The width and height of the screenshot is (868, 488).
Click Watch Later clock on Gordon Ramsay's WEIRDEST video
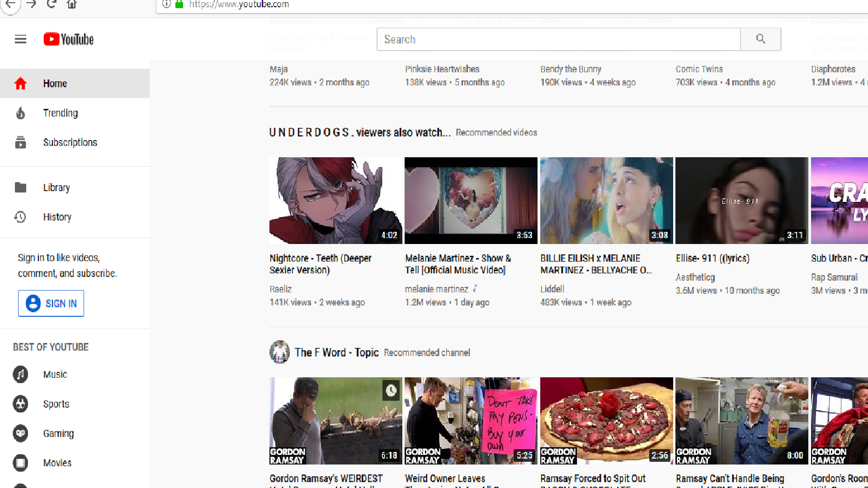[x=391, y=390]
